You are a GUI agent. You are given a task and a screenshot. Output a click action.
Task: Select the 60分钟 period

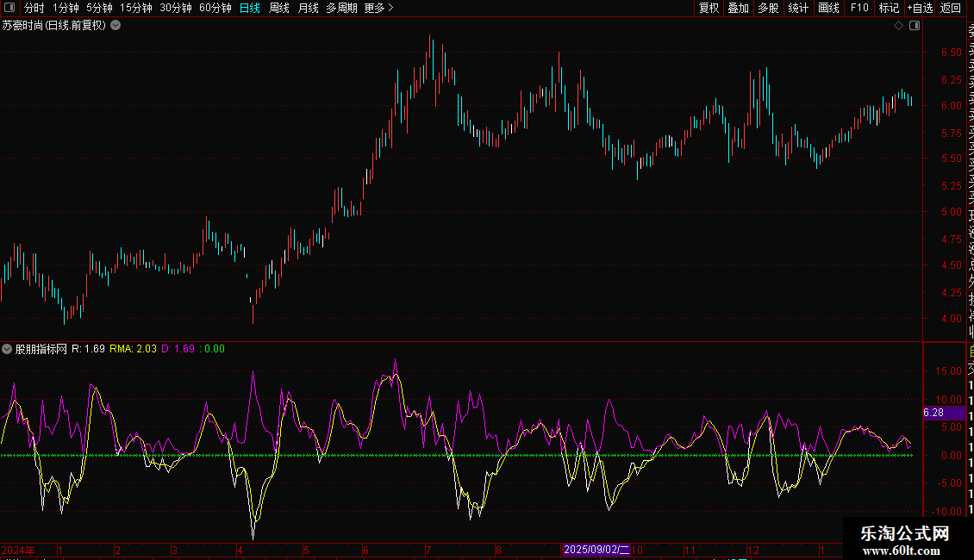pyautogui.click(x=215, y=8)
